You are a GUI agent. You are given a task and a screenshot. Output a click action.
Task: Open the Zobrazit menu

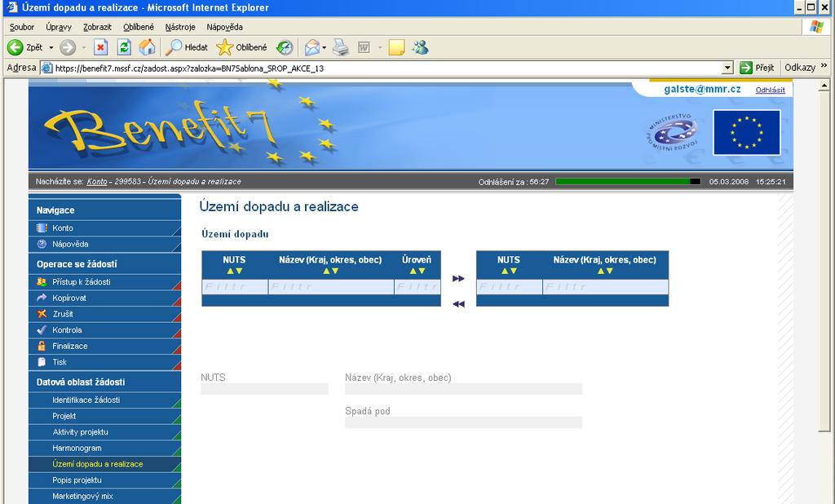(97, 27)
